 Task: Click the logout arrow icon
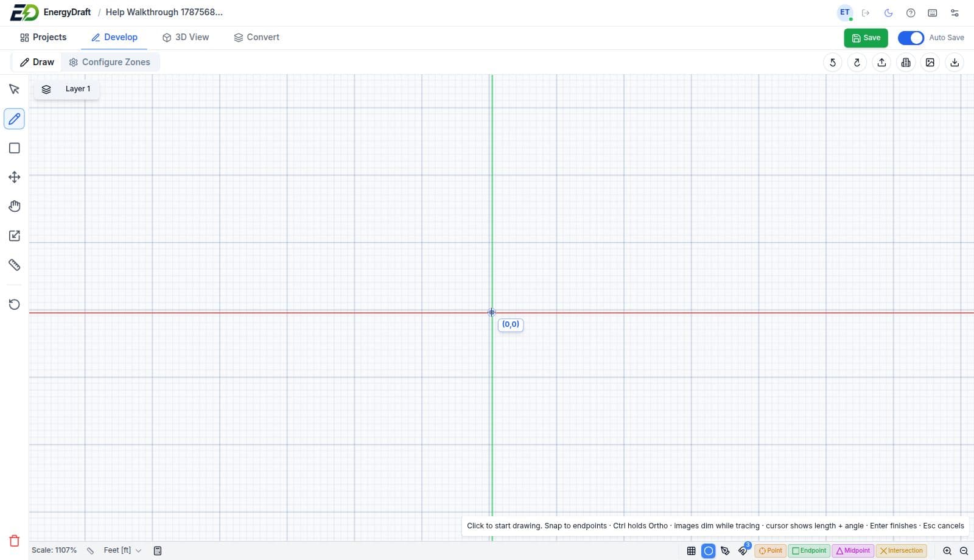point(866,13)
